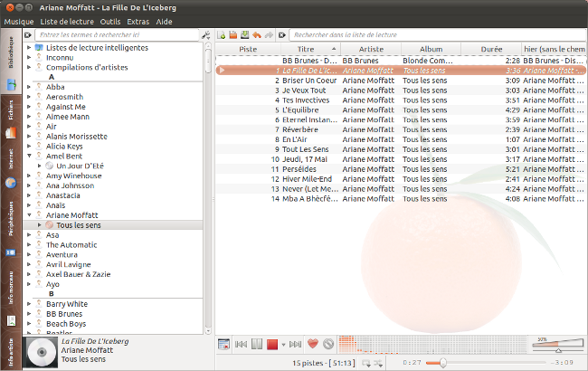Screen dimensions: 588x371
Task: Click the audio analyzer visualization
Action: 433,345
